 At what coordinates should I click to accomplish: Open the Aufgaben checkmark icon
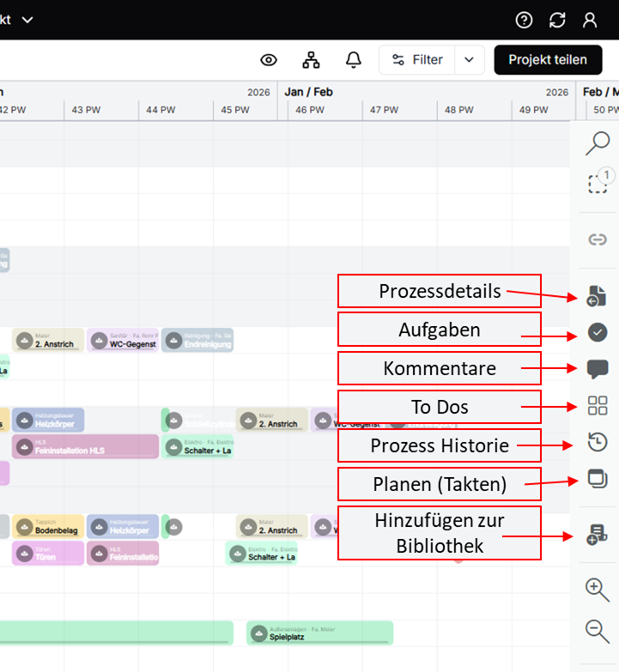tap(598, 333)
